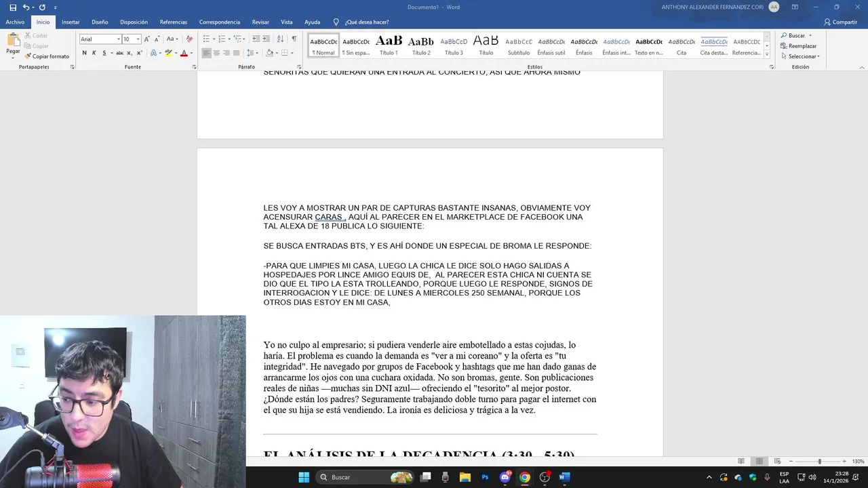The width and height of the screenshot is (868, 488).
Task: Center align the paragraph text
Action: [x=216, y=53]
